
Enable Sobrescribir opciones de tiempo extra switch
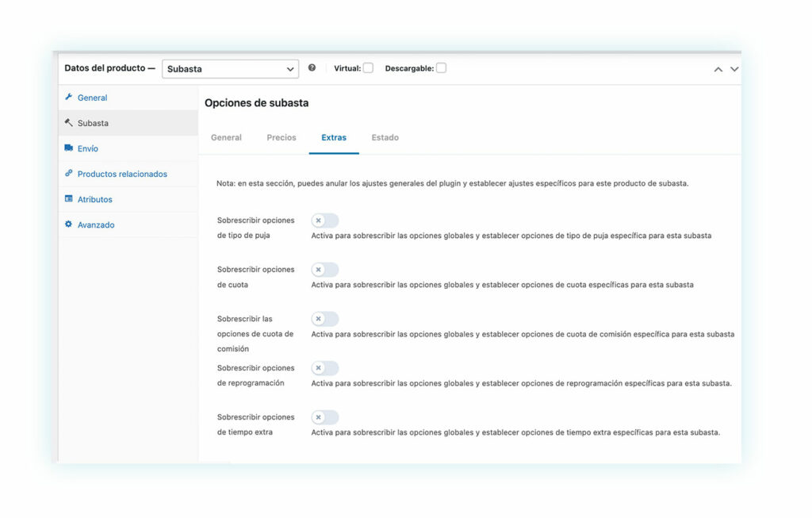tap(324, 416)
